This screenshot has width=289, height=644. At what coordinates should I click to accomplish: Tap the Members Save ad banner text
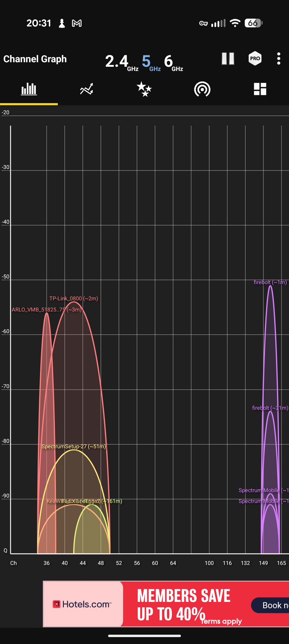click(x=184, y=604)
